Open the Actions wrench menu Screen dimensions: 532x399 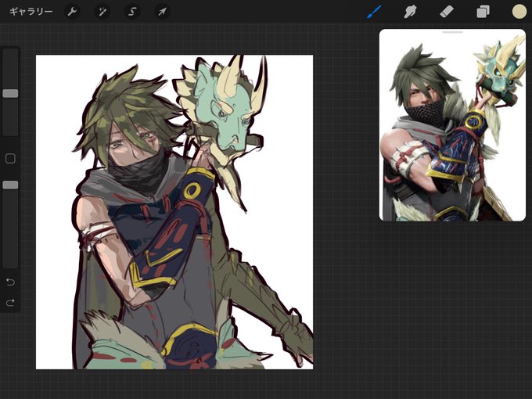(72, 12)
